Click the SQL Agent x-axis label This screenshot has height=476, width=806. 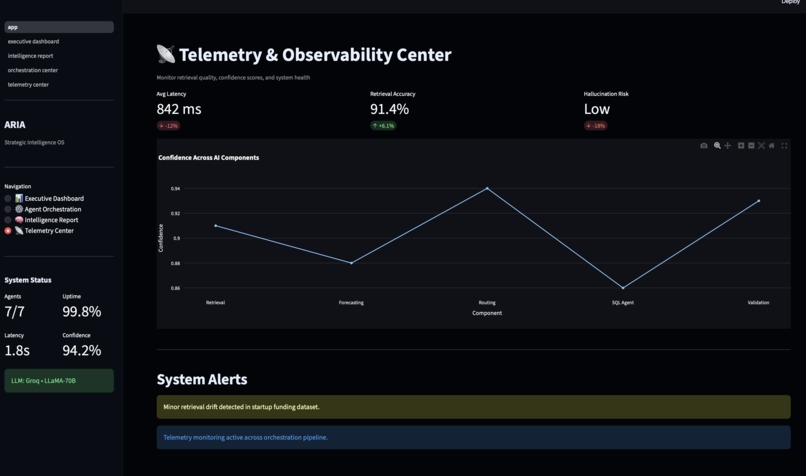623,303
